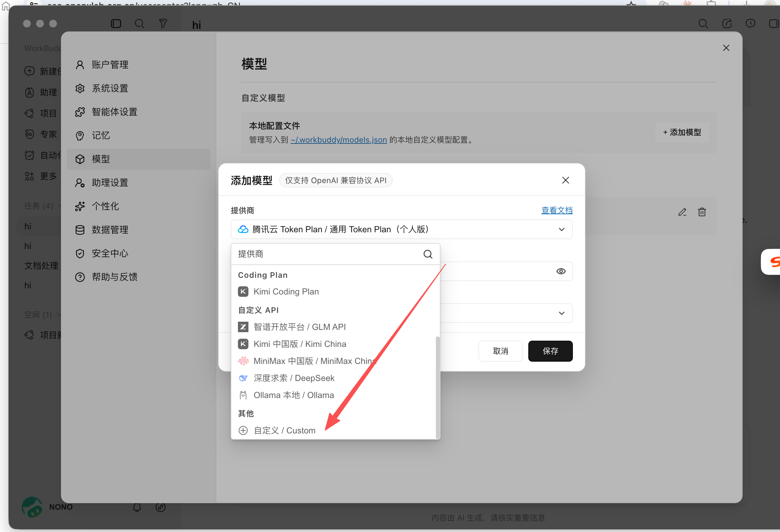Click the search icon in left toolbar
This screenshot has height=532, width=780.
(139, 24)
